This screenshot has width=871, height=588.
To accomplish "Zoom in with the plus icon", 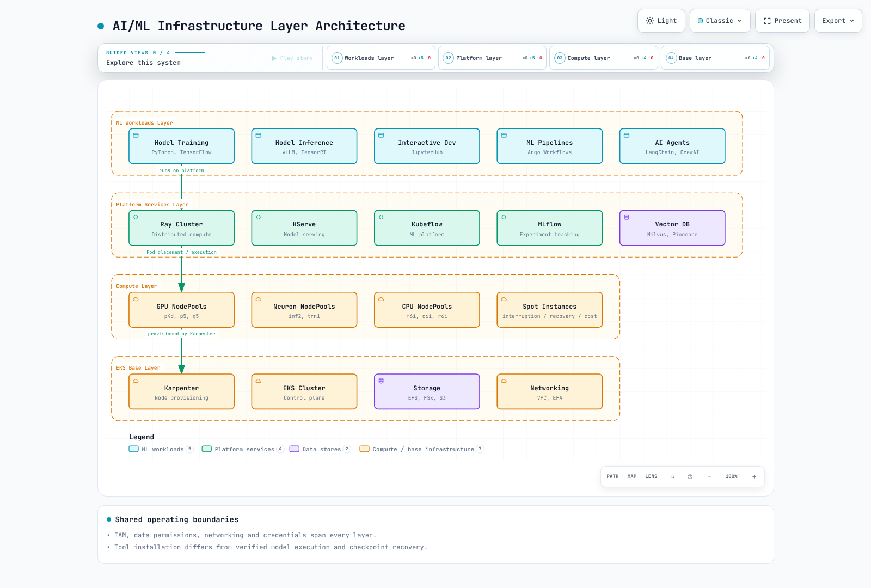I will click(754, 476).
